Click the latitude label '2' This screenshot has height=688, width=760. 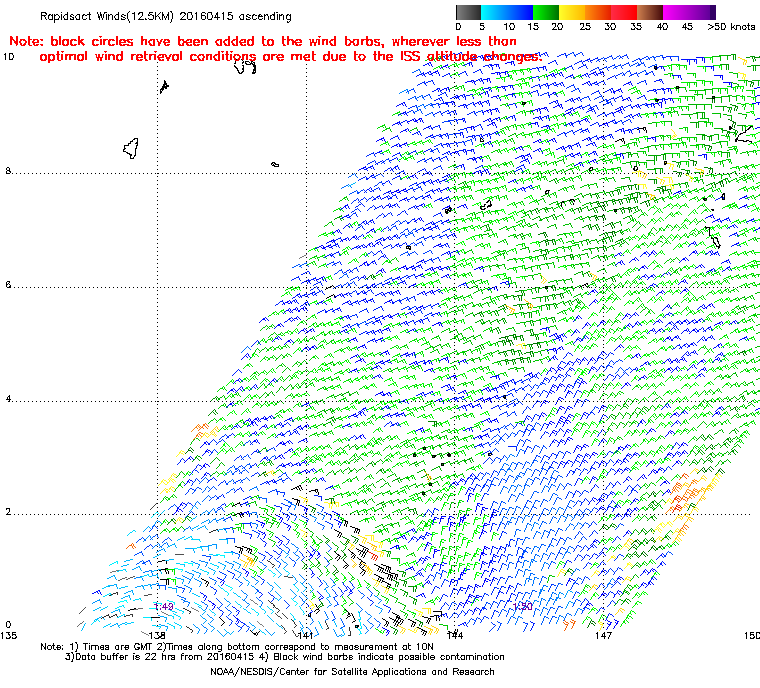tap(8, 512)
